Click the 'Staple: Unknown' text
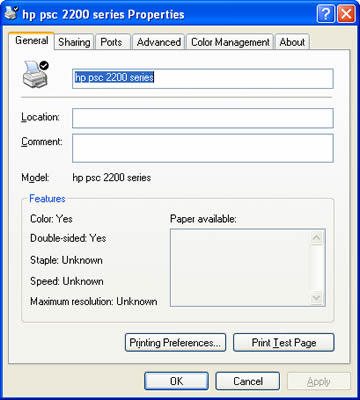 (x=66, y=260)
